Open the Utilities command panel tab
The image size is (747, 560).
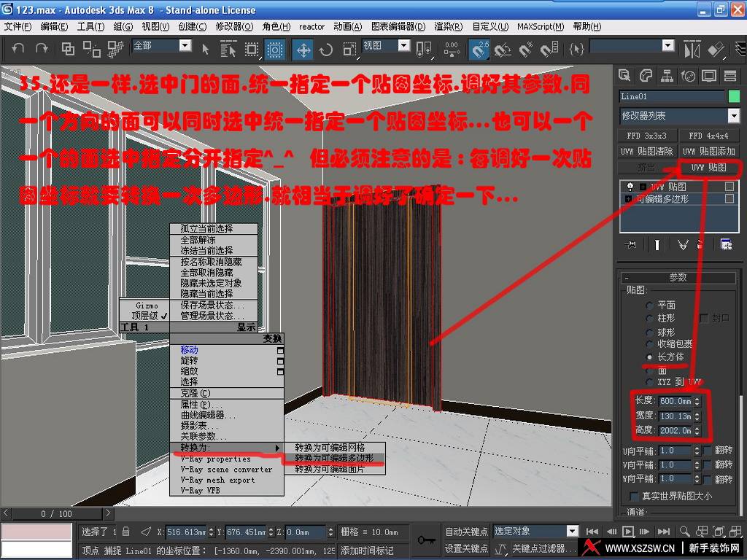tap(730, 75)
